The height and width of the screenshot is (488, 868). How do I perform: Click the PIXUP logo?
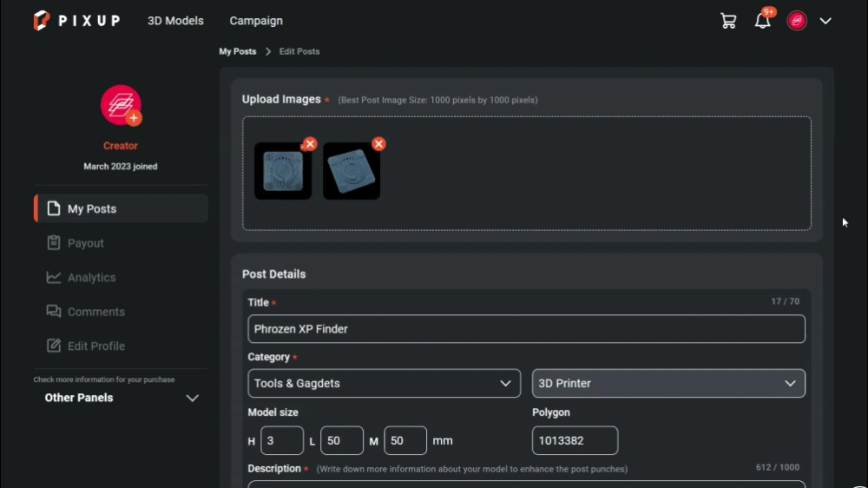coord(76,21)
